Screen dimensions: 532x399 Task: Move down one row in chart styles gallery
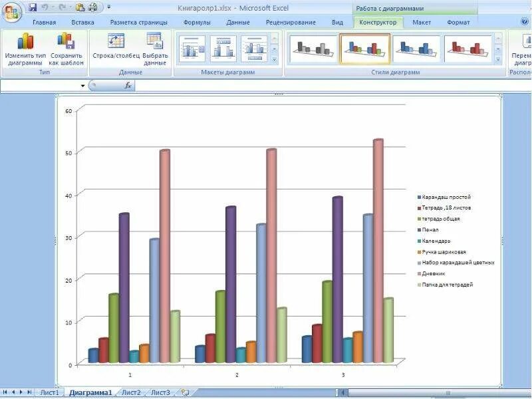[497, 49]
